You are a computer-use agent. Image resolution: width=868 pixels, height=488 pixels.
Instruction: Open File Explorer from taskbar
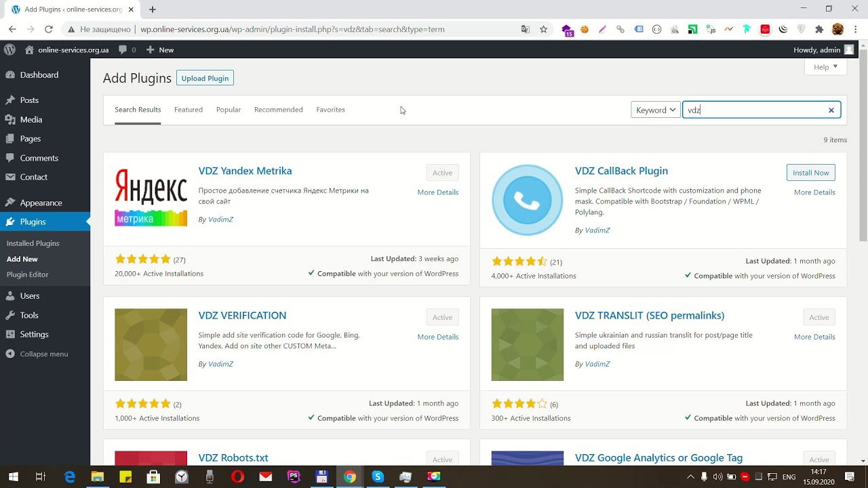tap(97, 476)
